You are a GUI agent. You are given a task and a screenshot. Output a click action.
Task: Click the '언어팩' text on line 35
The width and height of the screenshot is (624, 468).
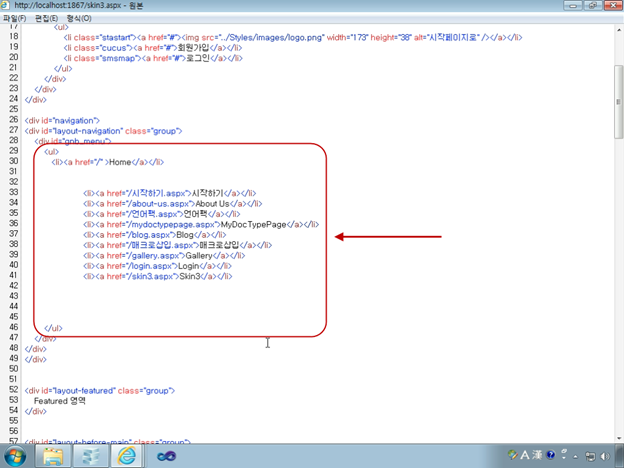195,214
